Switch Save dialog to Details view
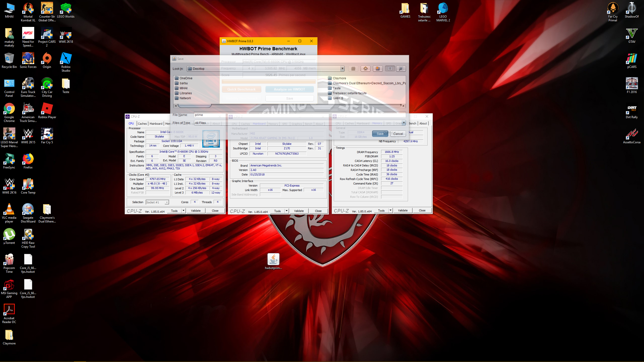644x362 pixels. tap(401, 69)
